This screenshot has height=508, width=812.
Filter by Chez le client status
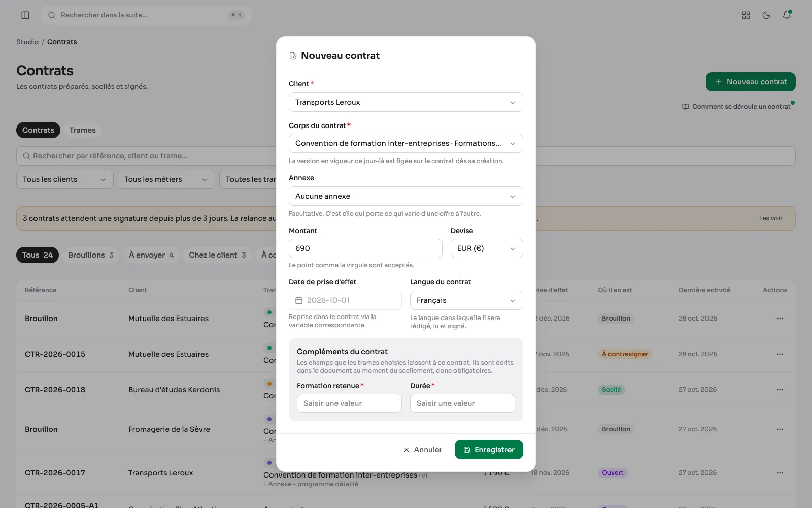[217, 255]
